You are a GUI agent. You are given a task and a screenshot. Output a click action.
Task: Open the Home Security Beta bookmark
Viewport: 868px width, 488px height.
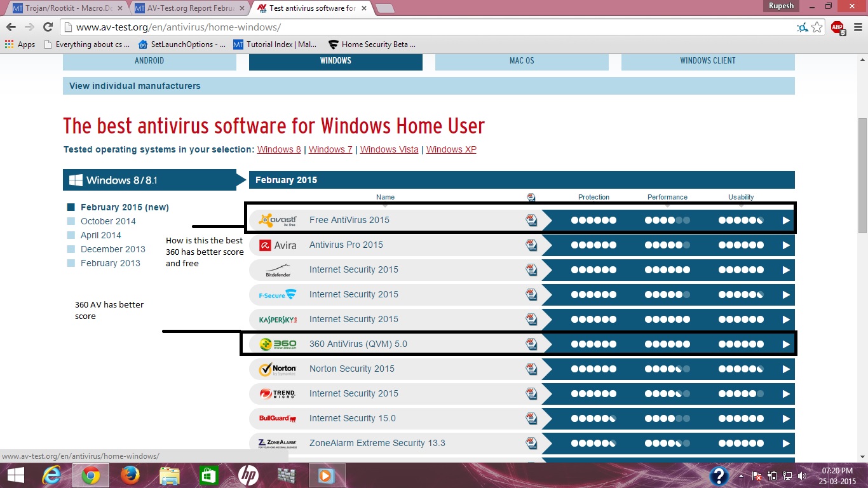click(x=372, y=44)
